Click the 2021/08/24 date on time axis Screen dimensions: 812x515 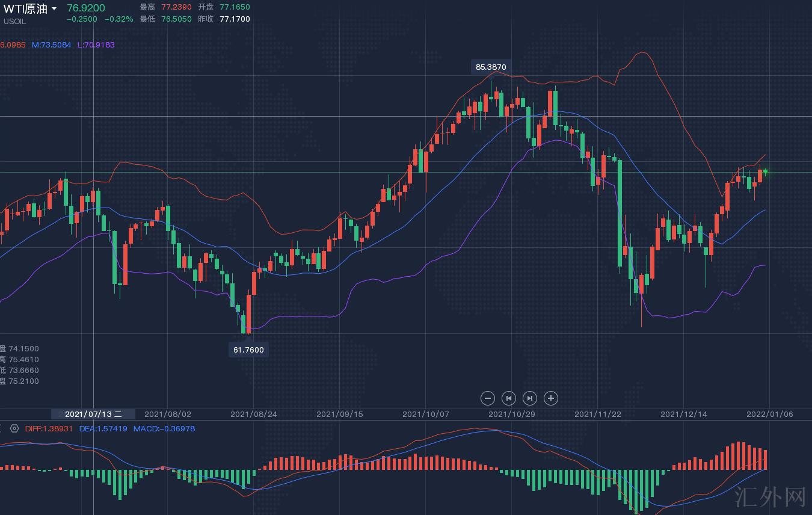(254, 414)
